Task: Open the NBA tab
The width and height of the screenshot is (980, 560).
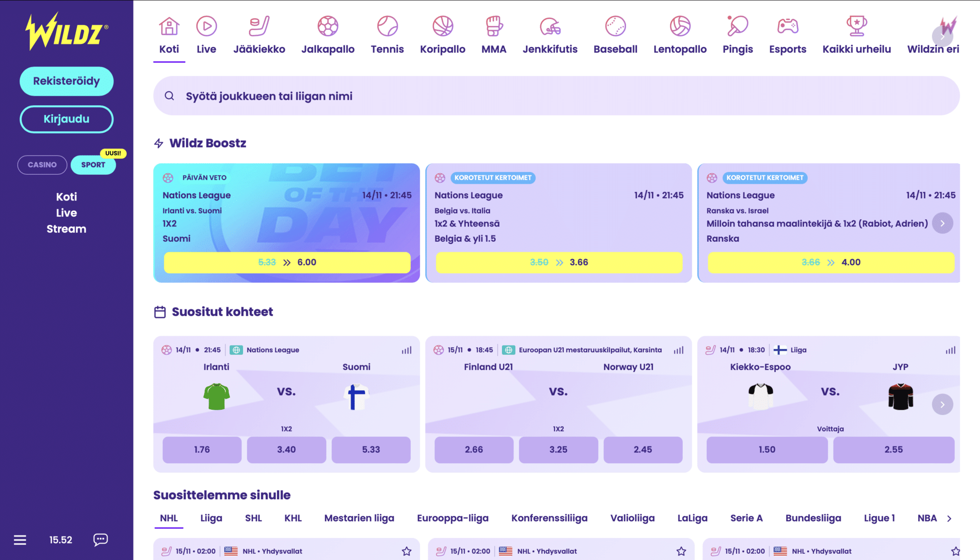Action: pos(927,518)
